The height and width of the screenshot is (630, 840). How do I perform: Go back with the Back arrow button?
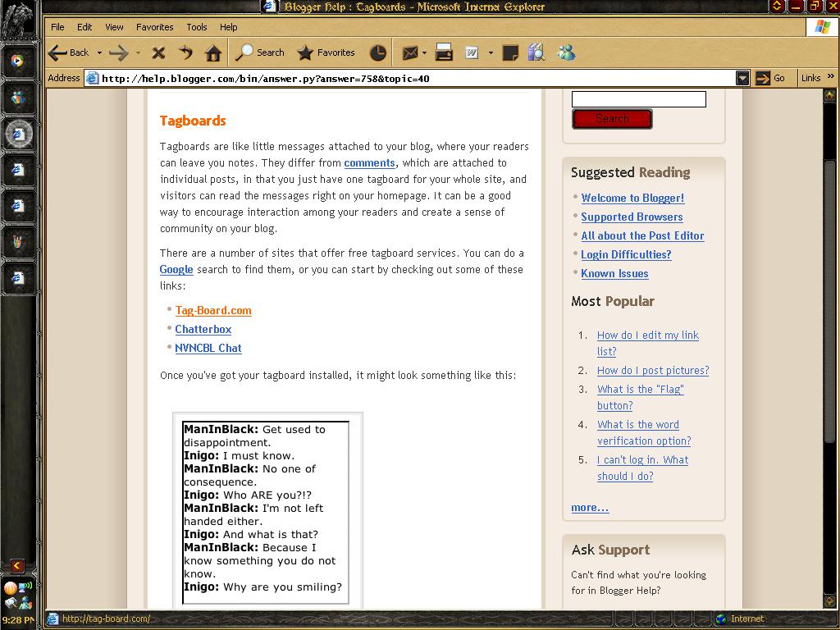68,52
